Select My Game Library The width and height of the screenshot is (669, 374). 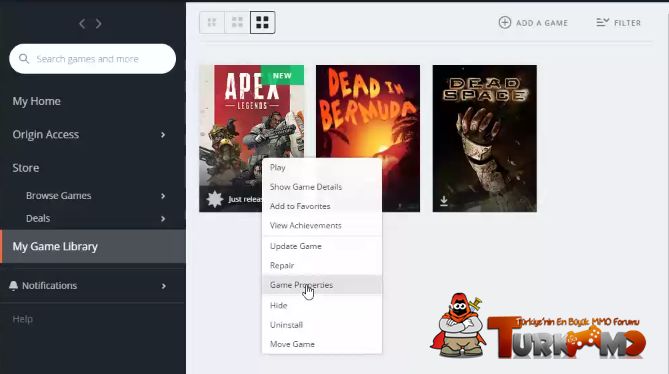coord(93,246)
